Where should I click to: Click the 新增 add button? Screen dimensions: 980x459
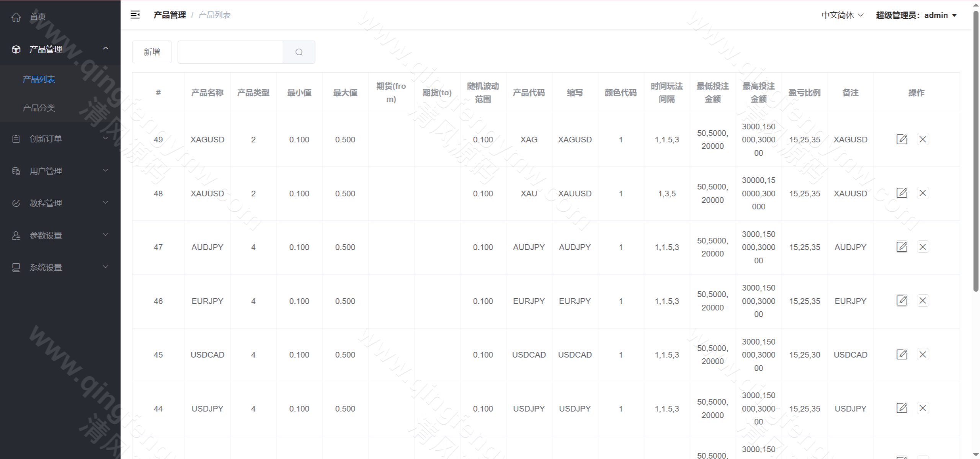pos(152,52)
